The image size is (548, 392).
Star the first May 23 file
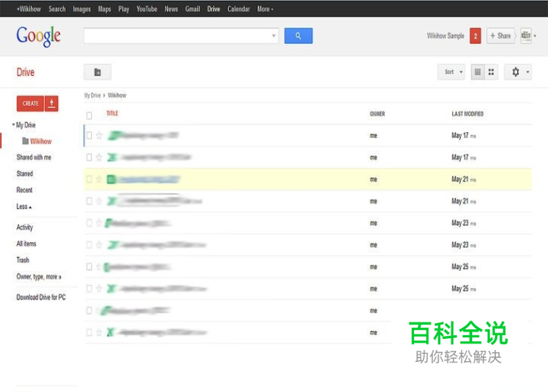(x=99, y=223)
